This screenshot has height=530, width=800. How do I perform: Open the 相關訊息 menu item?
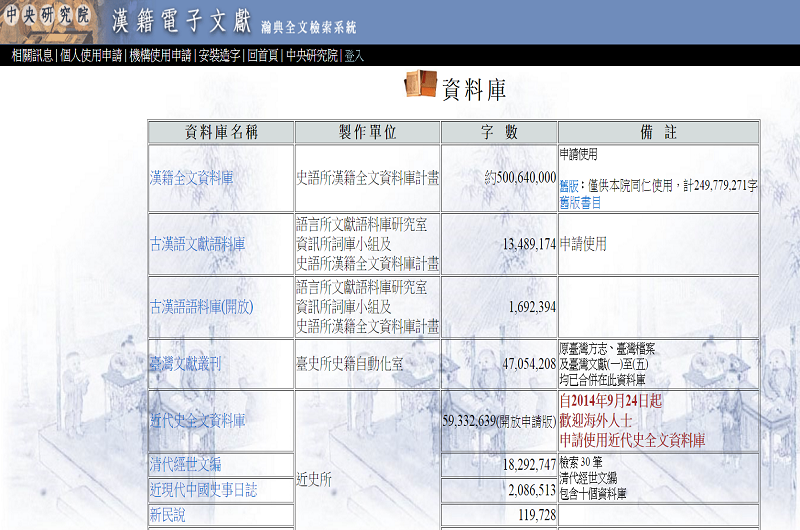pyautogui.click(x=32, y=55)
